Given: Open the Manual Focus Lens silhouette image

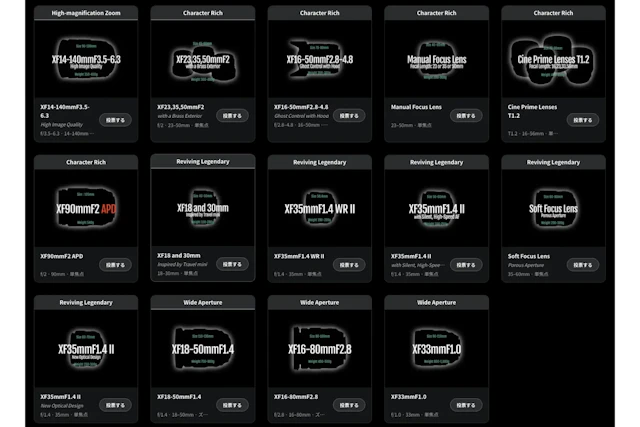Looking at the screenshot, I should 436,59.
